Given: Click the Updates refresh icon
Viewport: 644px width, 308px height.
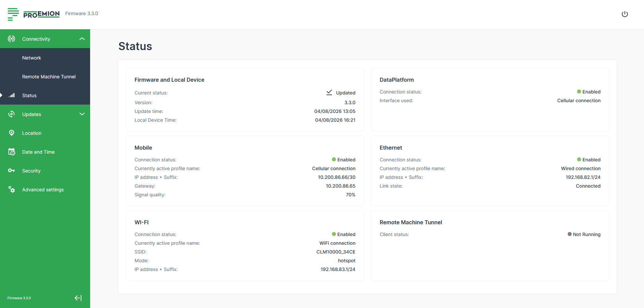Looking at the screenshot, I should click(11, 114).
